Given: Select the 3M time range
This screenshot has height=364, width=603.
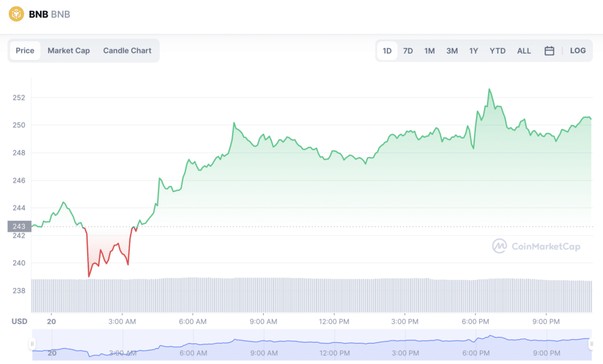Looking at the screenshot, I should 452,51.
